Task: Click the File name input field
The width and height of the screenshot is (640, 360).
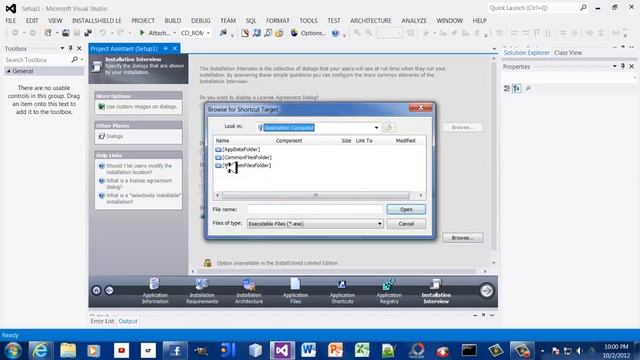Action: pyautogui.click(x=315, y=209)
